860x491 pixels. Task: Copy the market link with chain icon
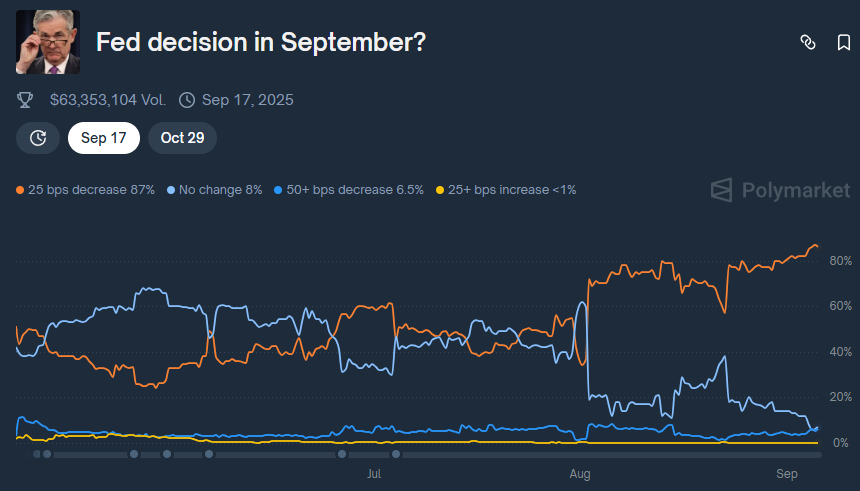[x=807, y=42]
